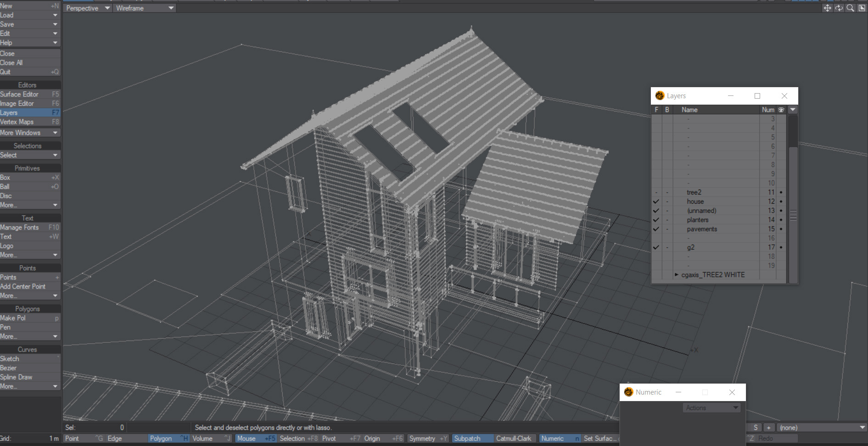Toggle foreground check for planters layer

click(656, 220)
